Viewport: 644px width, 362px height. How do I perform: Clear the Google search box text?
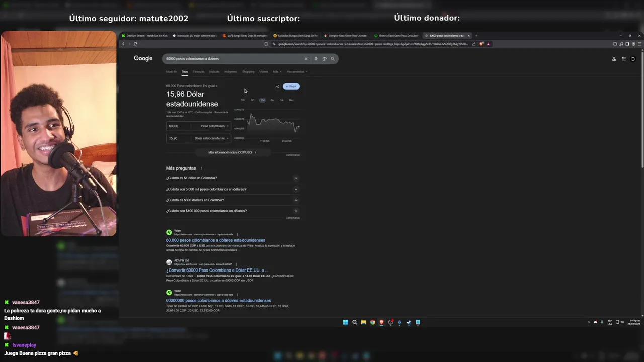tap(306, 59)
